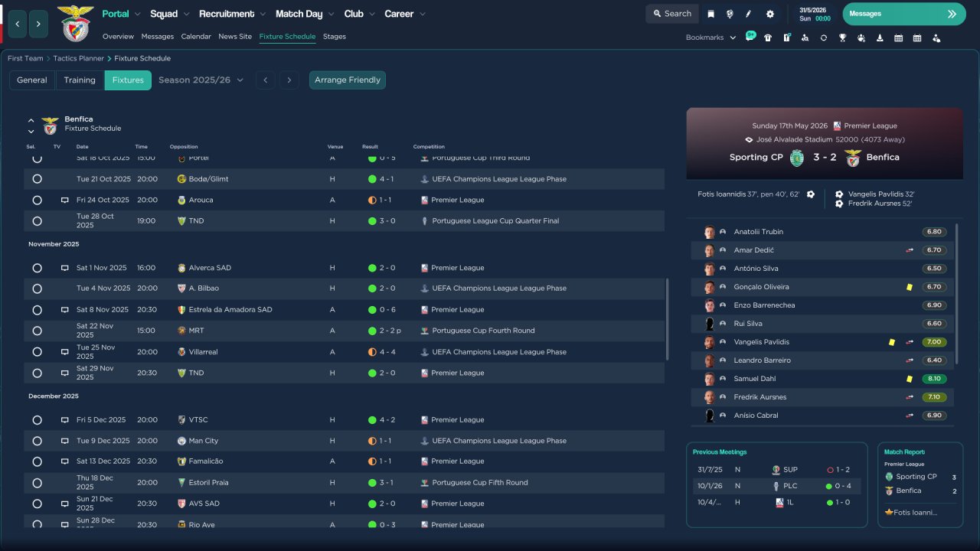Image resolution: width=980 pixels, height=551 pixels.
Task: Select the Man City fixture radio button
Action: [x=37, y=441]
